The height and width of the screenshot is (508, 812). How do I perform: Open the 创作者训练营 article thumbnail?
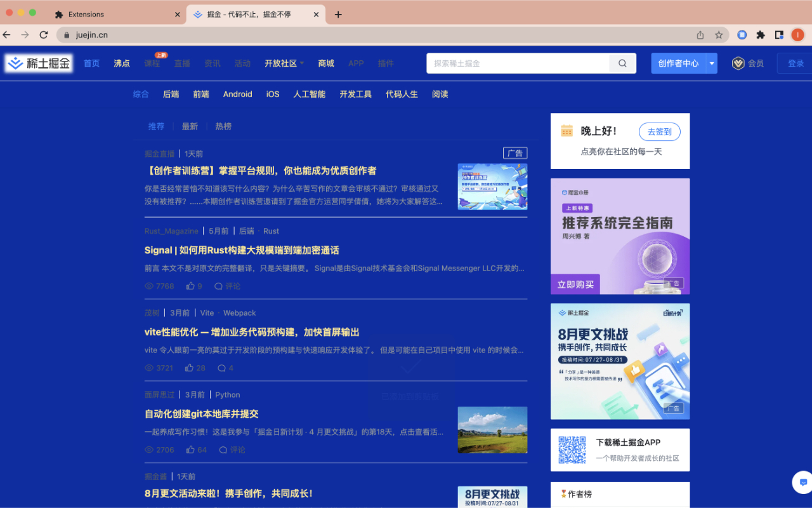coord(492,187)
